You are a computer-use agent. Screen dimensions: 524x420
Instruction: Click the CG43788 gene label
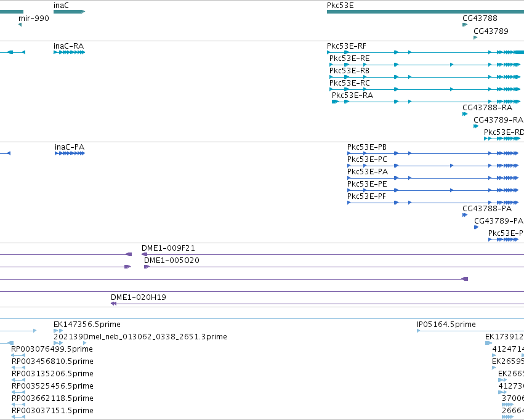[480, 18]
